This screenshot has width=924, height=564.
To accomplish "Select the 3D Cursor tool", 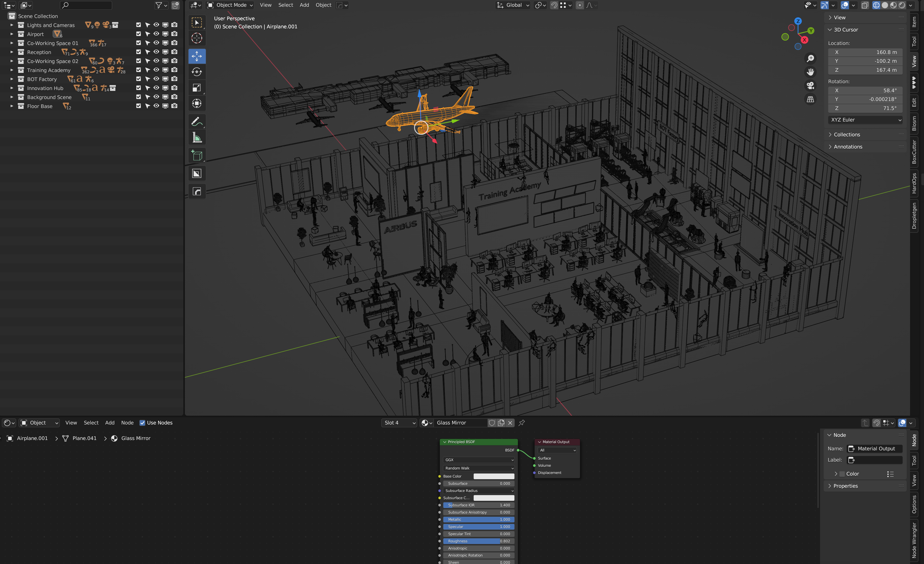I will pos(197,38).
